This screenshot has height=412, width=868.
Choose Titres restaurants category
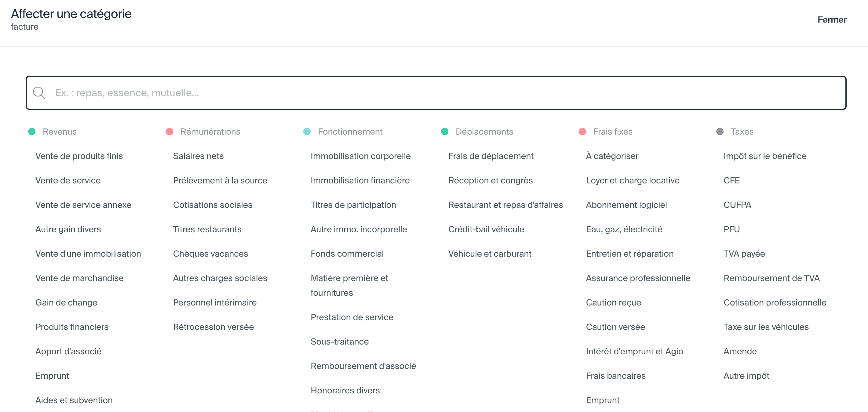tap(207, 229)
